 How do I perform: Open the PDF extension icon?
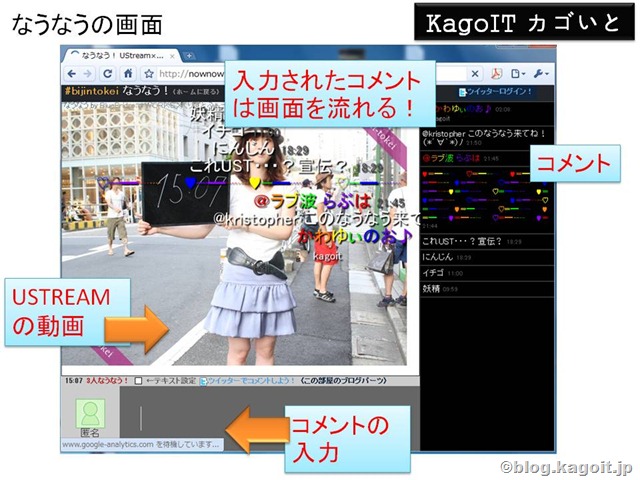tap(496, 74)
